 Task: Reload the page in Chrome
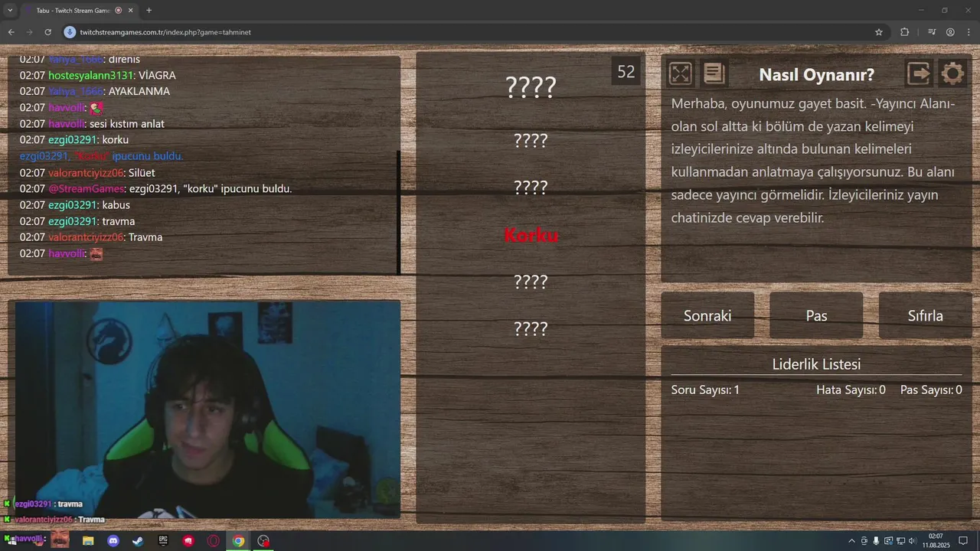(x=47, y=32)
